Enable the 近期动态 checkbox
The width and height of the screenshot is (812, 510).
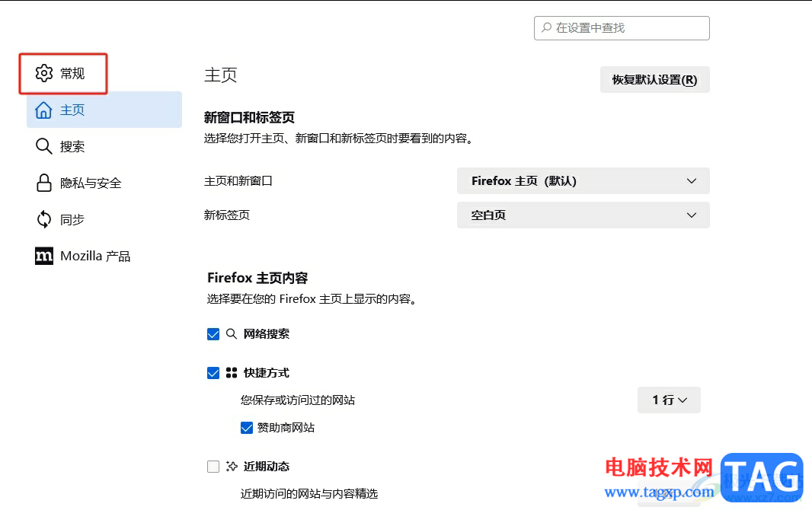[213, 467]
